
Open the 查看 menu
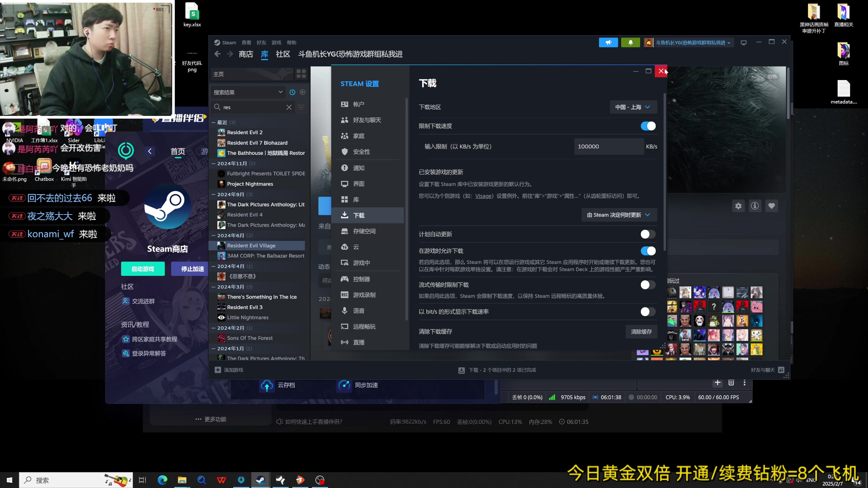(246, 42)
